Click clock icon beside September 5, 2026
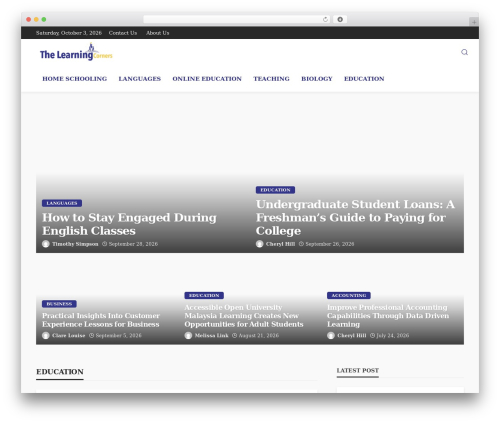The image size is (500, 423). [x=91, y=335]
